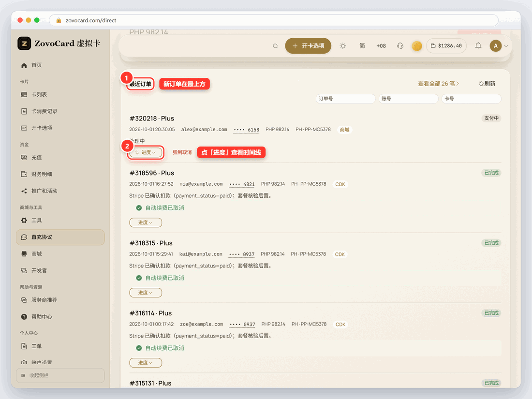
Task: Open the $1286.40 balance wallet
Action: point(446,46)
